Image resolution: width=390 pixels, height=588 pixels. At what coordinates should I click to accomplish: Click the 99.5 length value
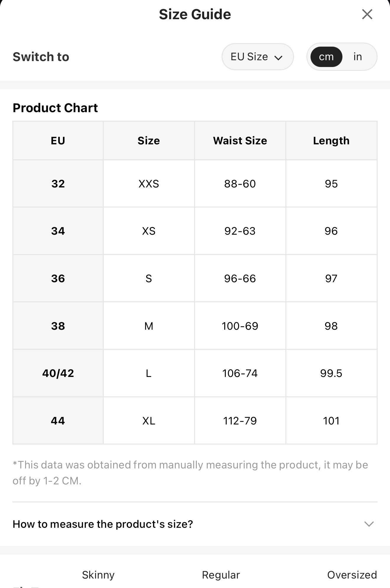tap(331, 373)
